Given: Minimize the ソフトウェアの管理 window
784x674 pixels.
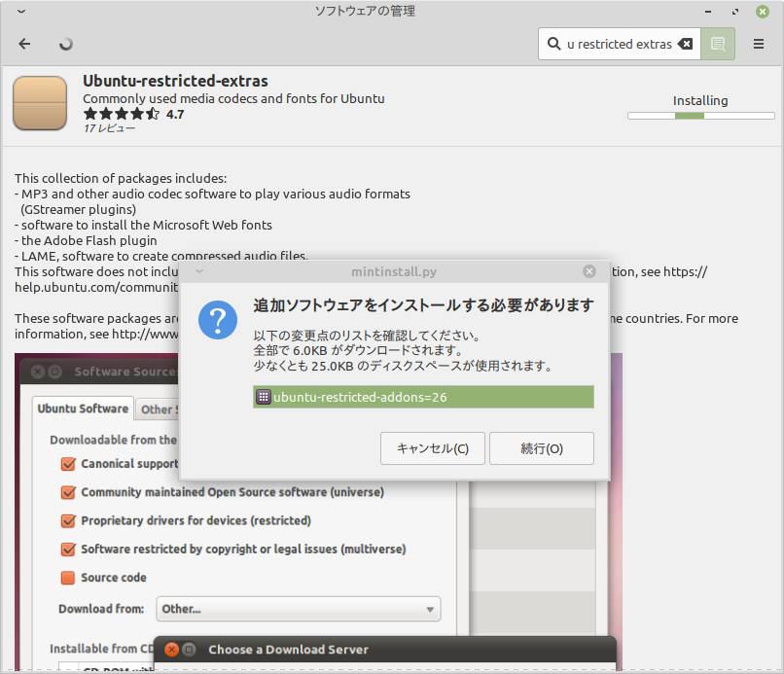Looking at the screenshot, I should [708, 12].
